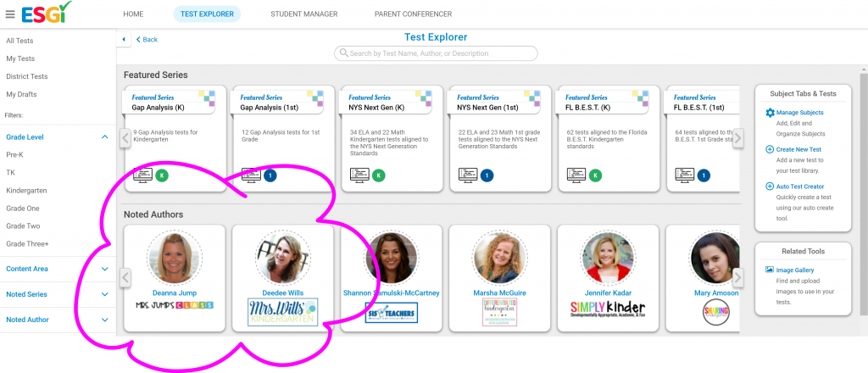This screenshot has height=373, width=868.
Task: Collapse the left sidebar arrow button
Action: click(x=124, y=39)
